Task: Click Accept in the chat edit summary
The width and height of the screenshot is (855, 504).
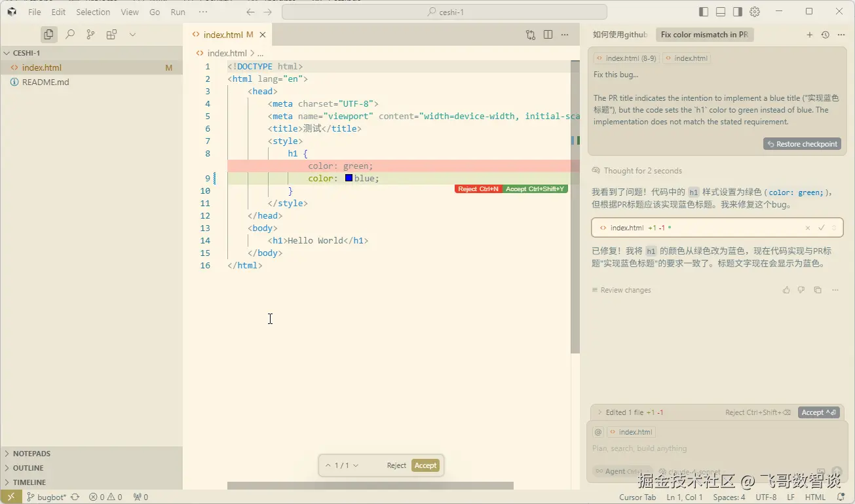Action: click(x=818, y=412)
